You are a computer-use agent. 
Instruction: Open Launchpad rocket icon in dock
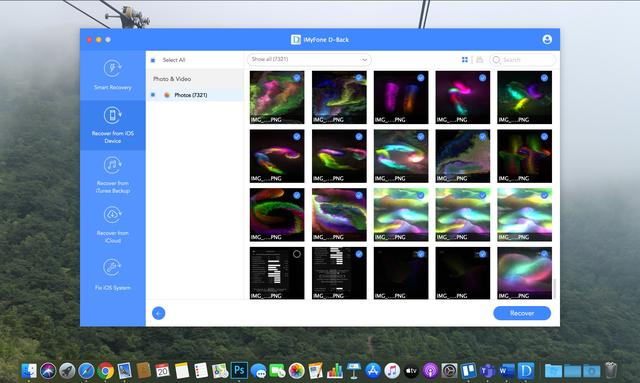coord(67,371)
